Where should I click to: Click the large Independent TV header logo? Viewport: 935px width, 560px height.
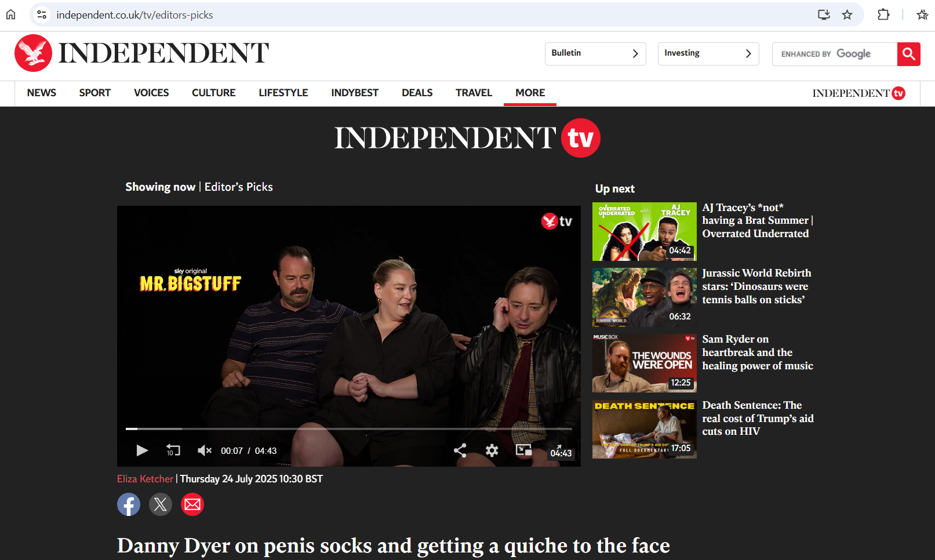467,138
